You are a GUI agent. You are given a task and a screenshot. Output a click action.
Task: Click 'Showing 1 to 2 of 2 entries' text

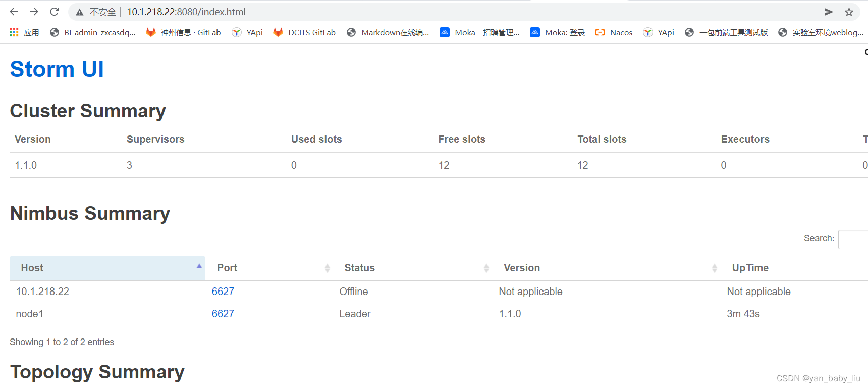click(62, 342)
